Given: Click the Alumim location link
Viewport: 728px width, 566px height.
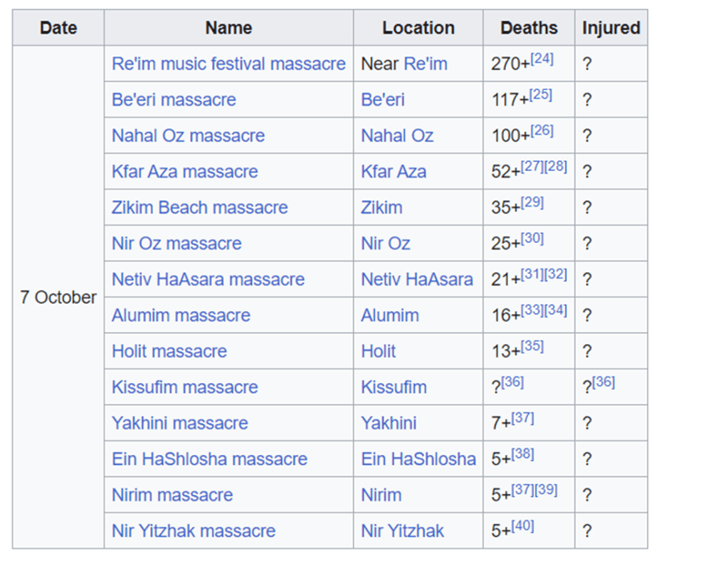Looking at the screenshot, I should [x=389, y=315].
